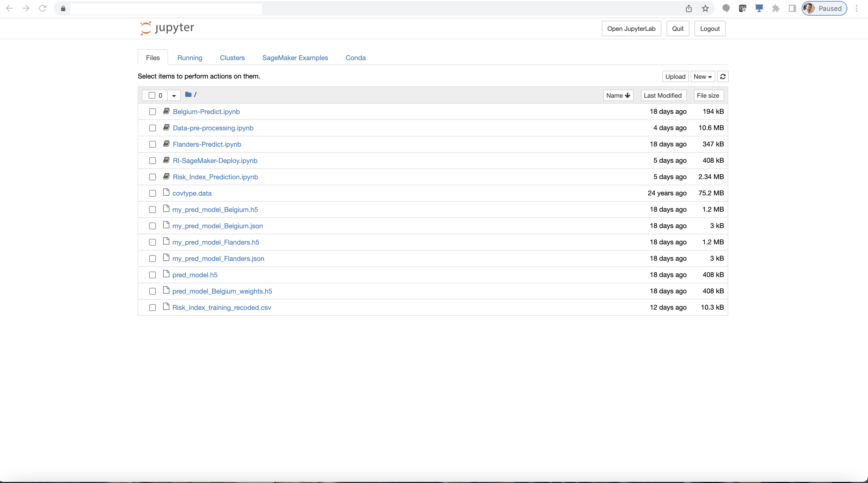Go back with browser back arrow

coord(9,9)
